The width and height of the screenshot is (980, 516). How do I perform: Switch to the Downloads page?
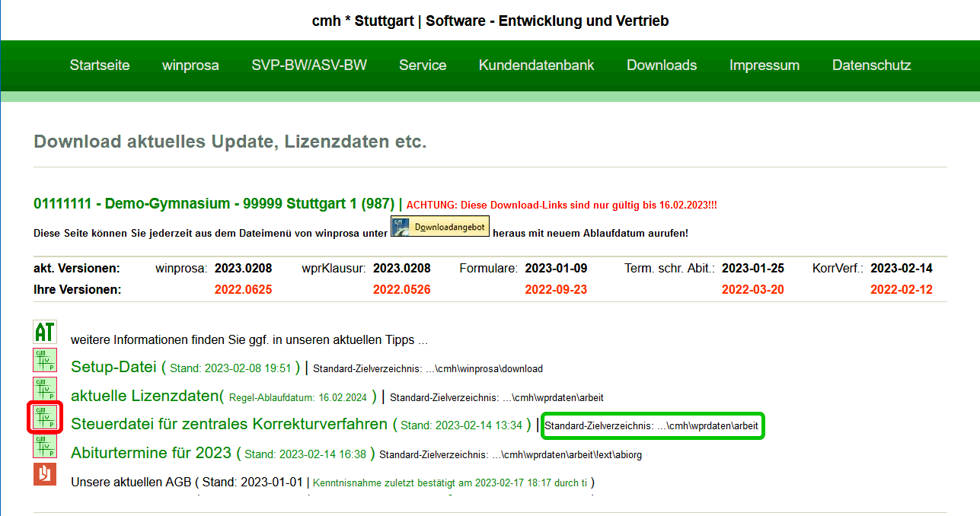[662, 65]
